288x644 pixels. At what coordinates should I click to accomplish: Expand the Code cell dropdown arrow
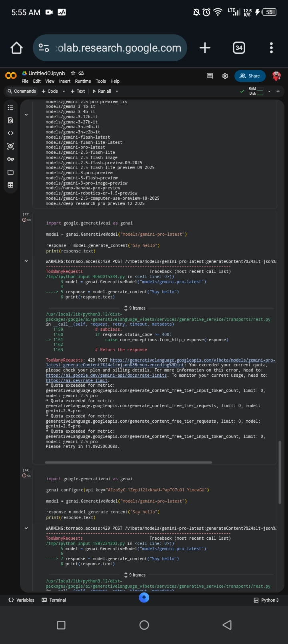64,91
